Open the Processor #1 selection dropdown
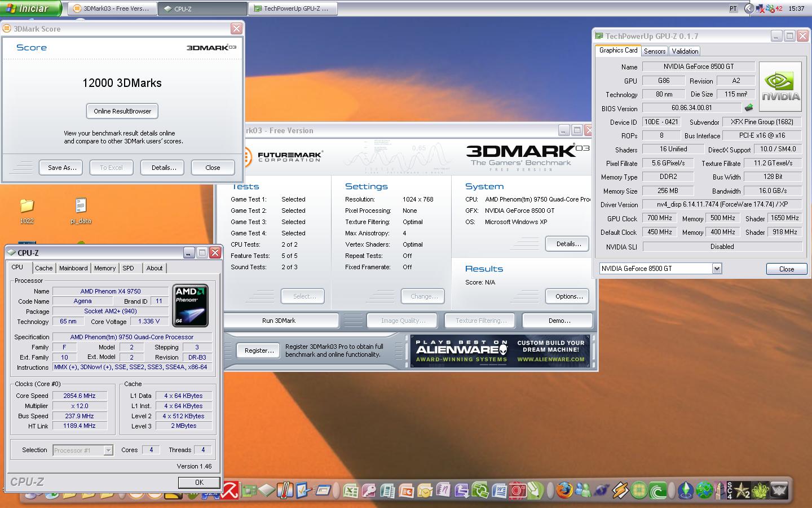This screenshot has height=508, width=812. (x=108, y=450)
